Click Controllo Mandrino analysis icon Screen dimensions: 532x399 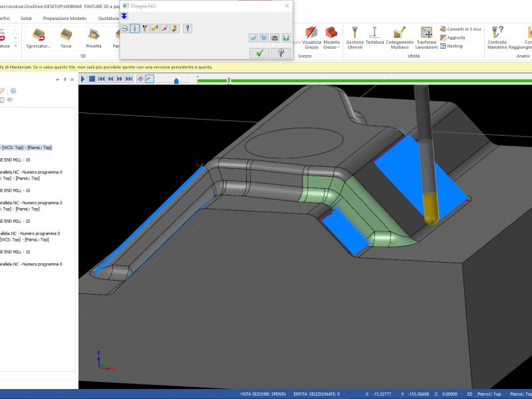497,37
